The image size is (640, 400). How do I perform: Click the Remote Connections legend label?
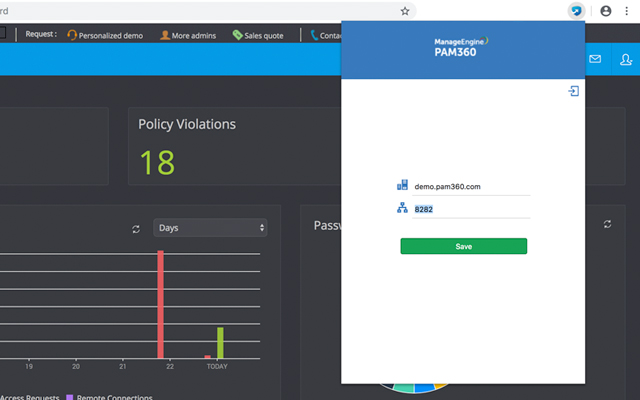[x=114, y=397]
